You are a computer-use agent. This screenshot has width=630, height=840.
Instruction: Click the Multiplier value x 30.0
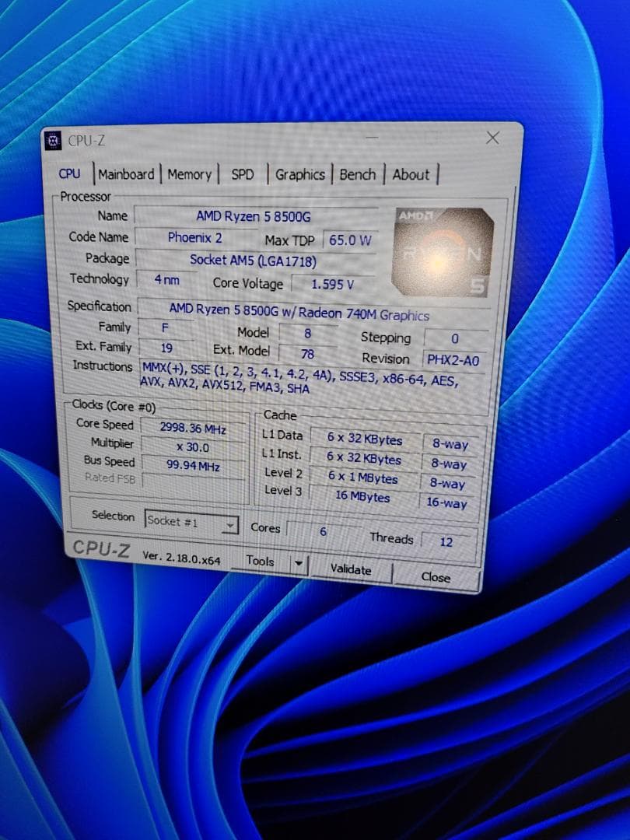[193, 447]
